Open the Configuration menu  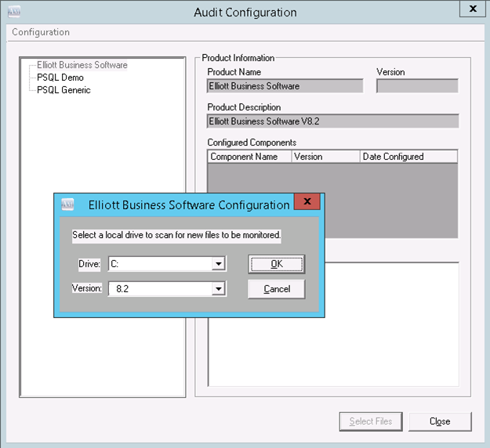click(41, 32)
